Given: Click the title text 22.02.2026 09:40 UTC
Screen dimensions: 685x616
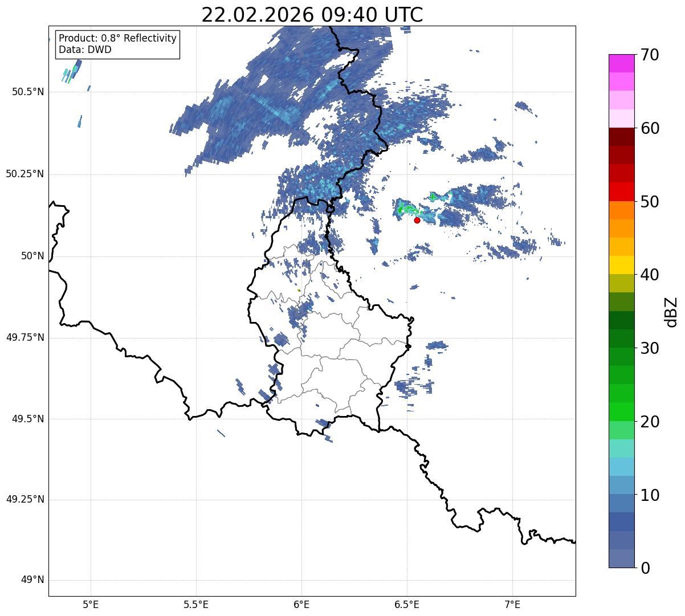Looking at the screenshot, I should coord(312,14).
